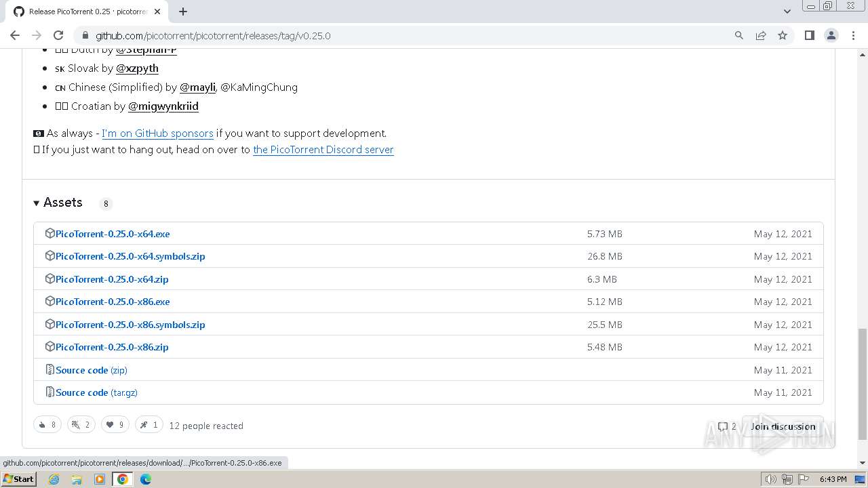Image resolution: width=868 pixels, height=488 pixels.
Task: Open File Explorer from taskbar
Action: tap(77, 479)
